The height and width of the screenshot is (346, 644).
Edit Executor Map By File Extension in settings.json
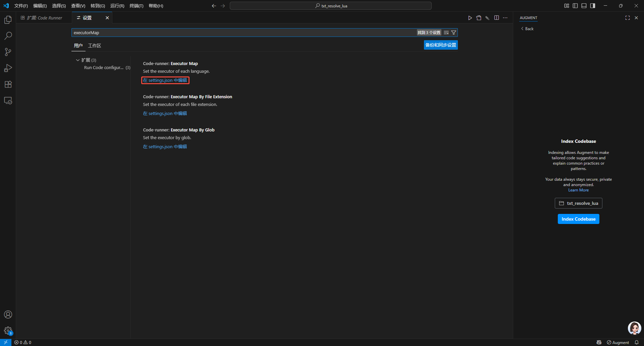coord(165,113)
